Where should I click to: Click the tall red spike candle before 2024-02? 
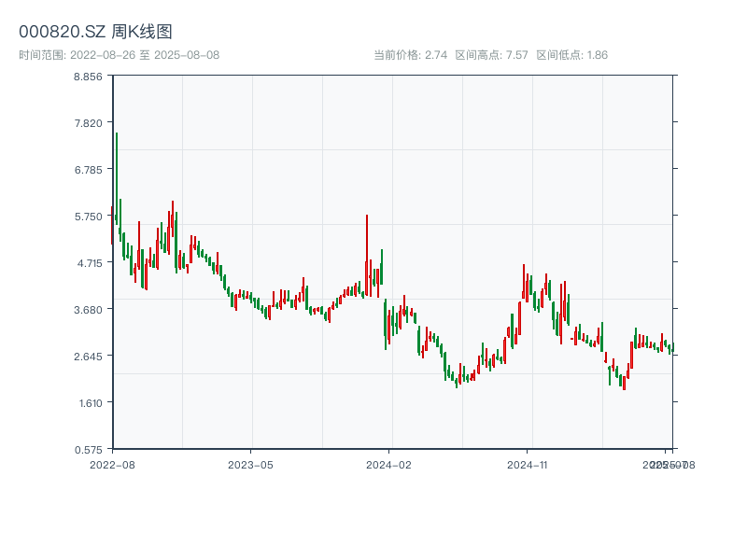[367, 256]
